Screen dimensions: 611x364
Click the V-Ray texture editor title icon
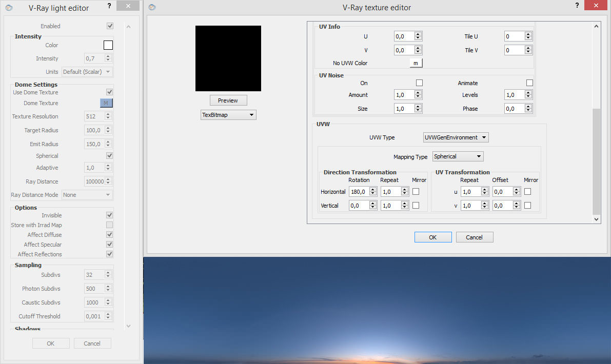[x=152, y=7]
